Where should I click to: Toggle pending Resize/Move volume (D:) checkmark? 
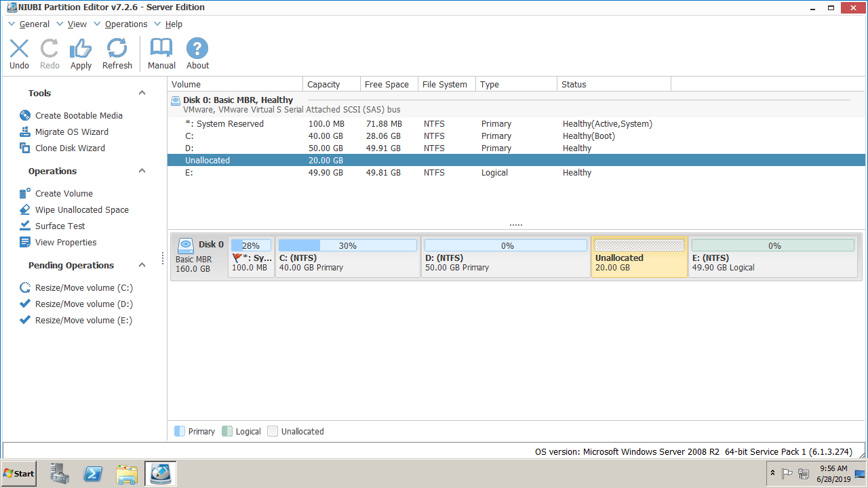point(25,304)
